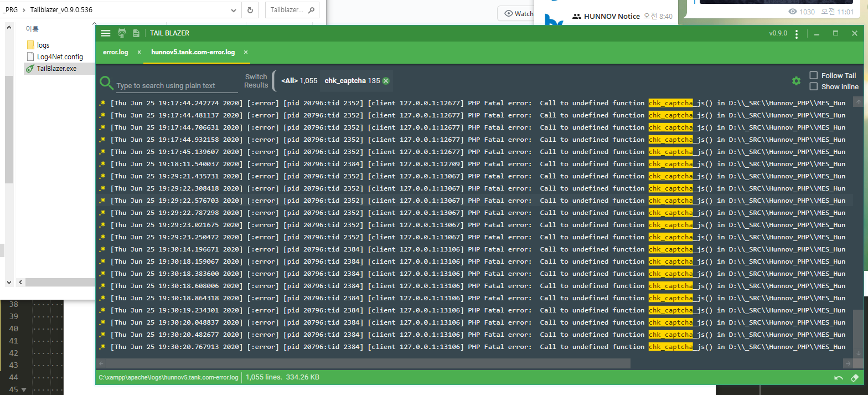Open search settings gear icon
This screenshot has height=395, width=868.
point(796,81)
